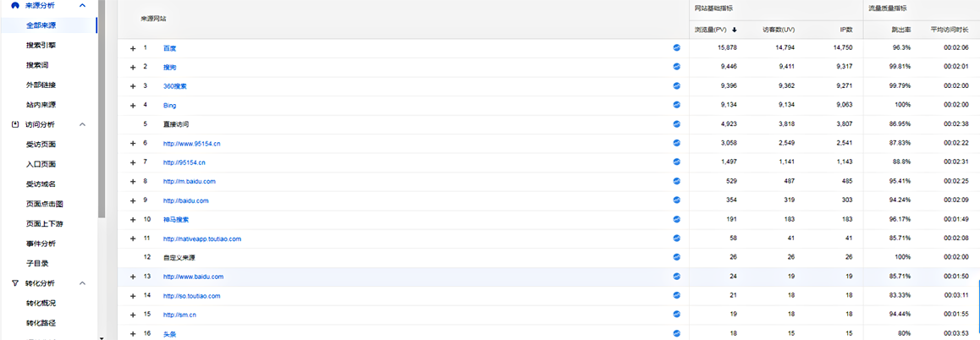Viewport: 980px width, 340px height.
Task: Click the blue trend icon in the Bing row
Action: pyautogui.click(x=676, y=105)
